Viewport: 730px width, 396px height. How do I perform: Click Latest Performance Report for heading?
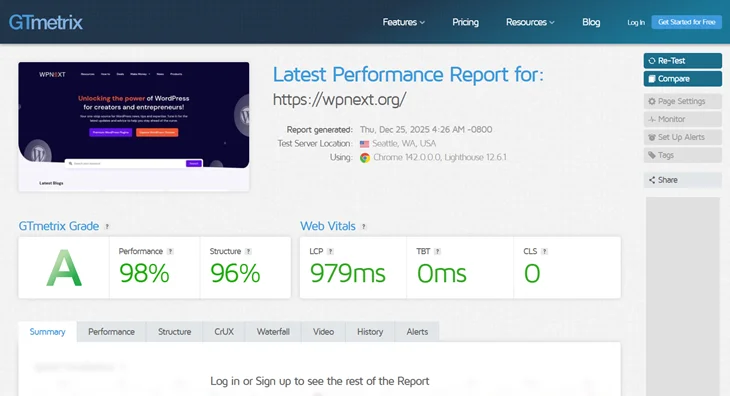(x=408, y=74)
